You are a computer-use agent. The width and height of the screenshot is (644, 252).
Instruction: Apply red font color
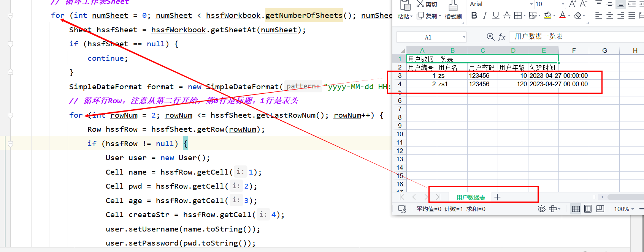pyautogui.click(x=563, y=16)
